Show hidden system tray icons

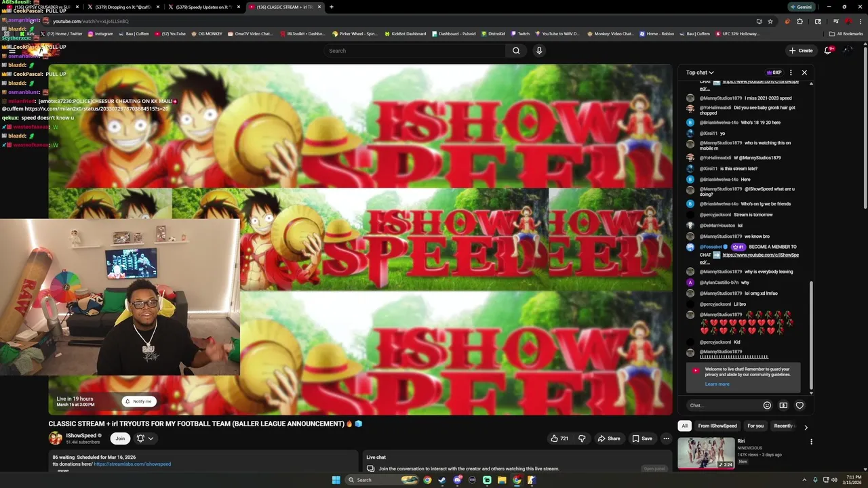(804, 480)
